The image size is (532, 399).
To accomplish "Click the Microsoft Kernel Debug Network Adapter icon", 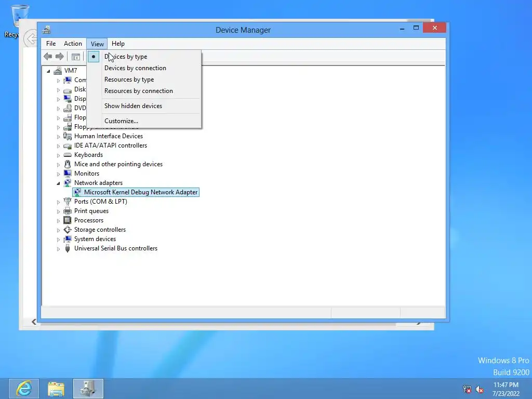I will (77, 192).
